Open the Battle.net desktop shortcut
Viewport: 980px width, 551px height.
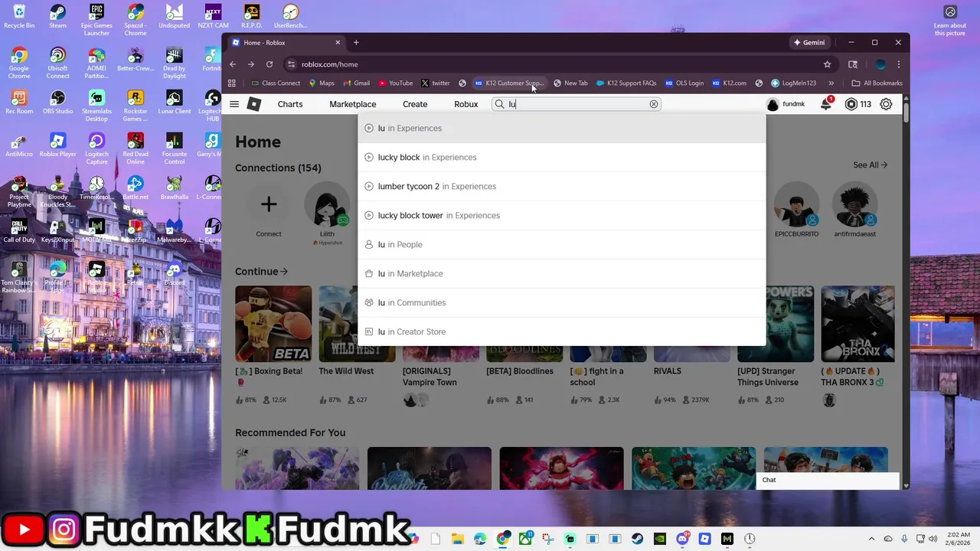(x=136, y=188)
